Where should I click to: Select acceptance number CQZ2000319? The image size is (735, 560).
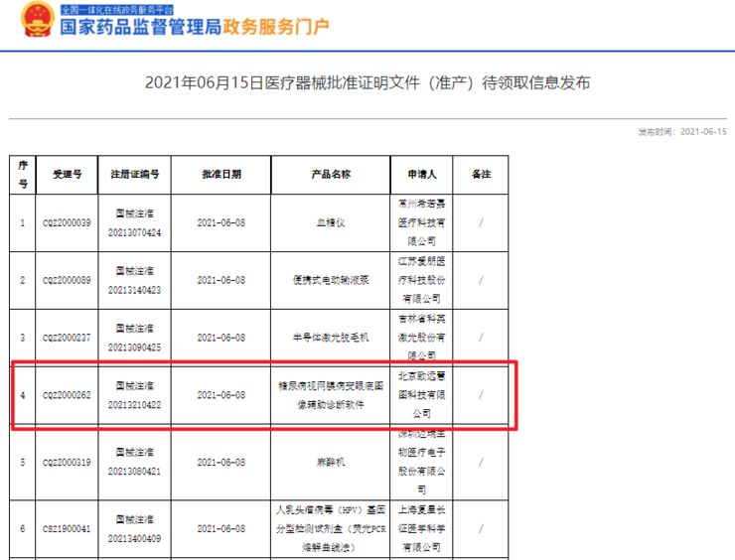tap(67, 463)
